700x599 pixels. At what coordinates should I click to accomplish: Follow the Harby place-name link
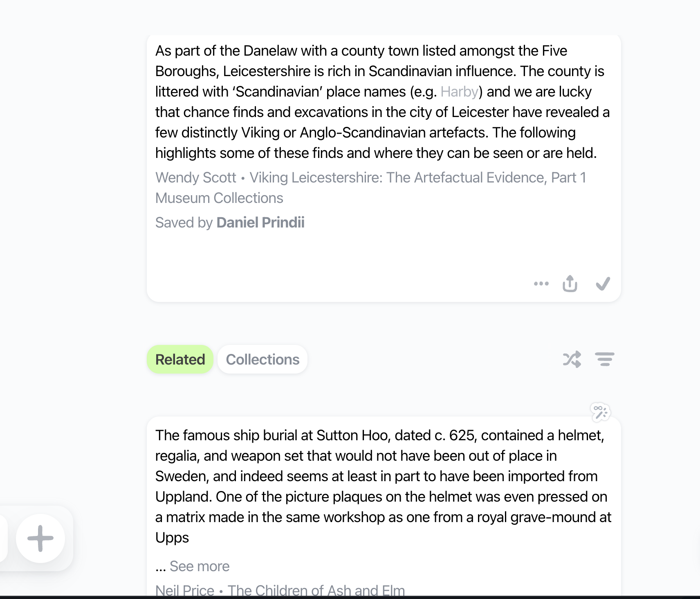[459, 92]
